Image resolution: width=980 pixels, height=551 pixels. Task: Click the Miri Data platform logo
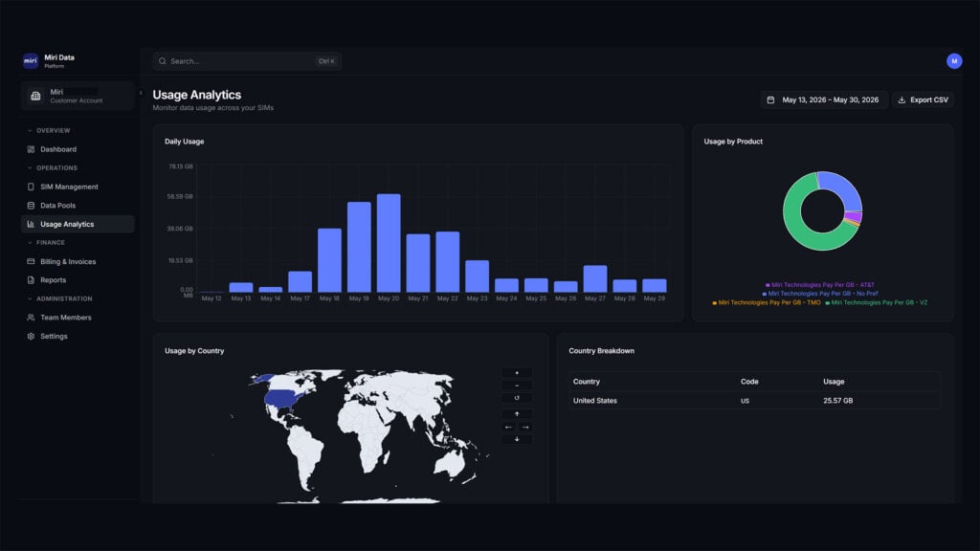[31, 60]
